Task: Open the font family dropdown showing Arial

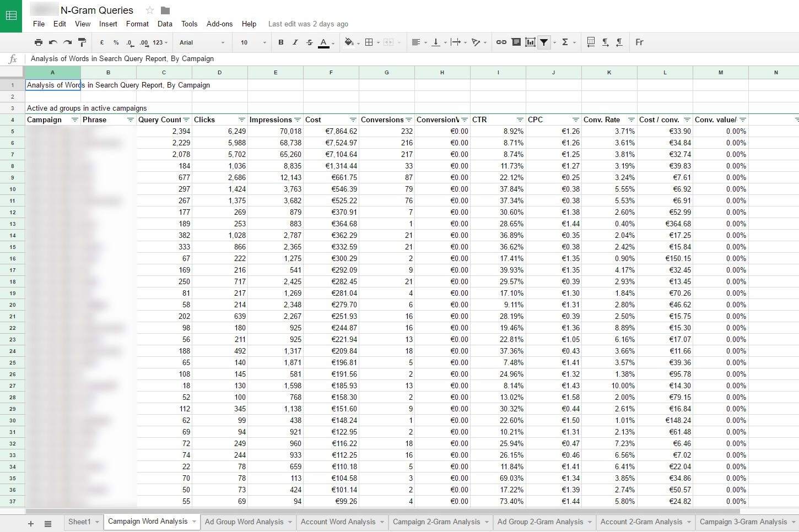Action: 202,42
